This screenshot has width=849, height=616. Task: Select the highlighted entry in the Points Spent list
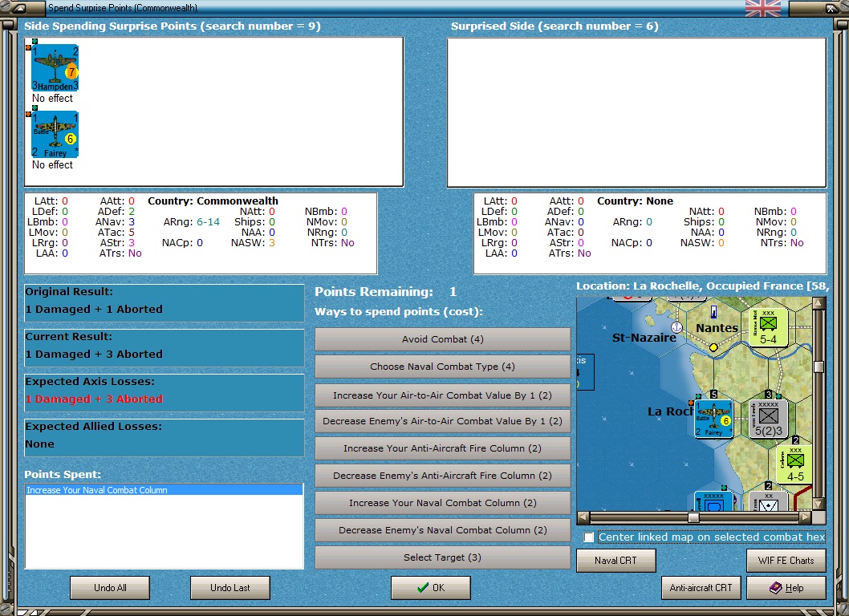164,490
